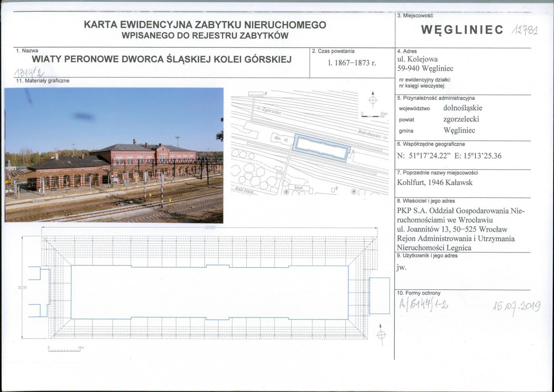Click the "5. Przynależność administracyjna" heading
The width and height of the screenshot is (554, 392).
[x=436, y=98]
